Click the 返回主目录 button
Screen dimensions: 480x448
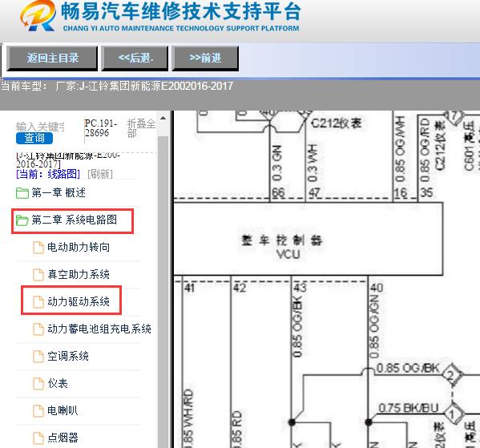[52, 59]
